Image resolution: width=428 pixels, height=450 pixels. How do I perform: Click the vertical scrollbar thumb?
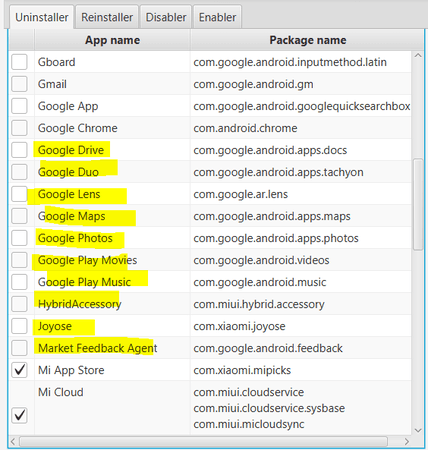418,204
